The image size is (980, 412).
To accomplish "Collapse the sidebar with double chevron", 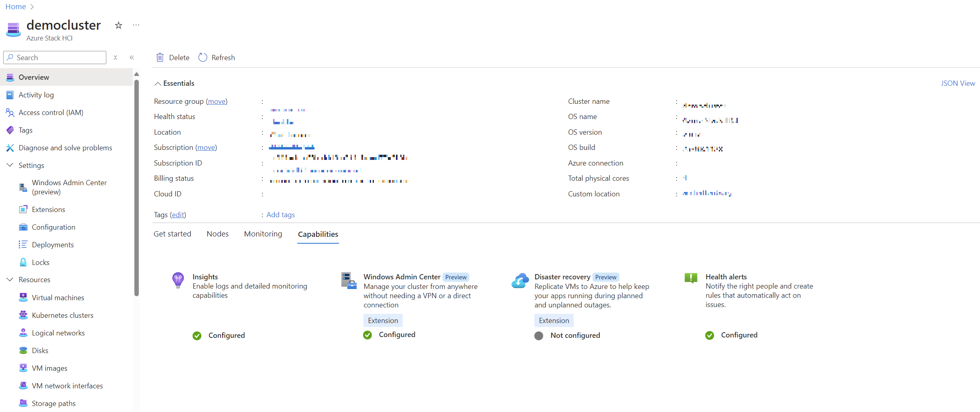I will coord(132,58).
